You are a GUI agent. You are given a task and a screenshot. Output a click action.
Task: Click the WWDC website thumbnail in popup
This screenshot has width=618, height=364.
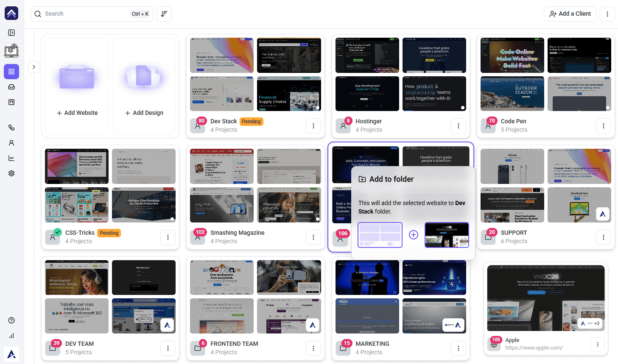447,235
